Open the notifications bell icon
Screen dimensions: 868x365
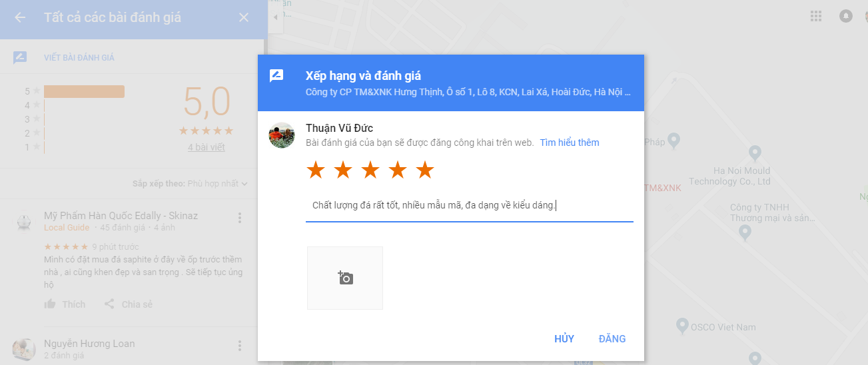(x=846, y=16)
